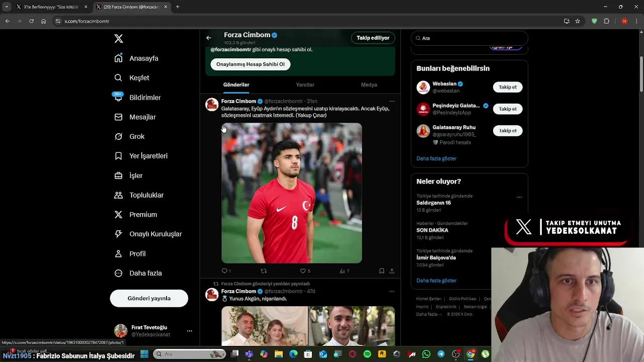Open browser extensions puzzle icon
The image size is (644, 362).
[x=607, y=21]
